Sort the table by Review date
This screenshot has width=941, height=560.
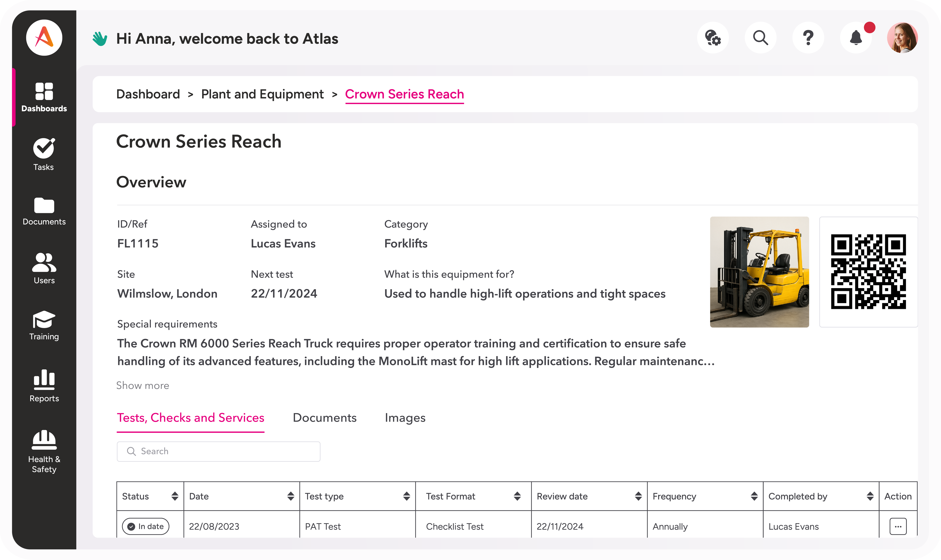[x=638, y=496]
